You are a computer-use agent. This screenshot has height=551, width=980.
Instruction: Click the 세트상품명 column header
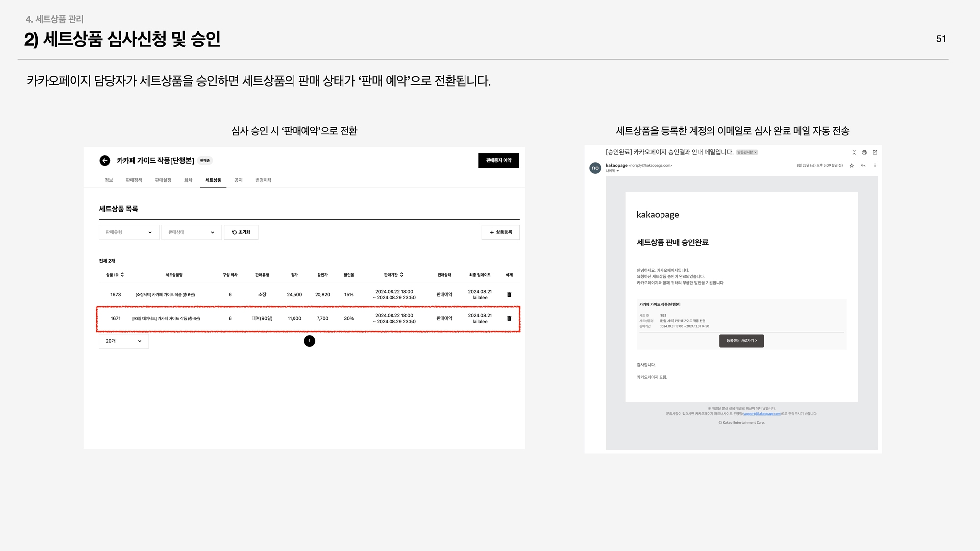tap(174, 275)
